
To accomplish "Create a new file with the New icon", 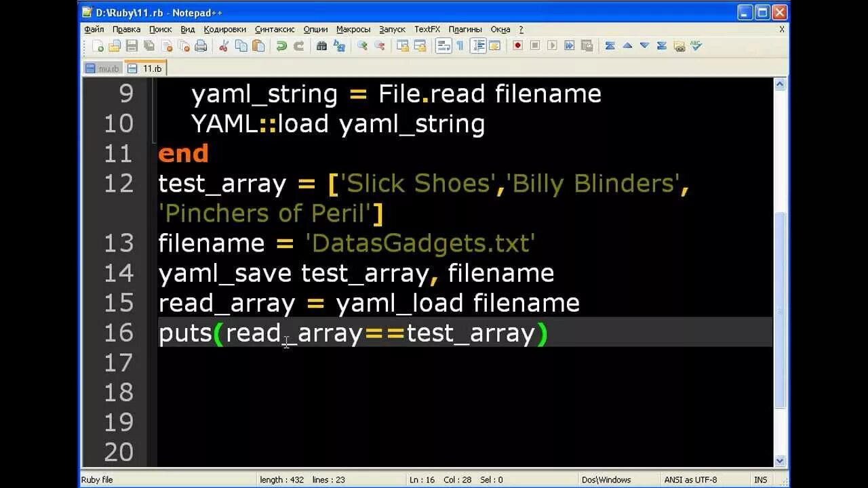I will pyautogui.click(x=98, y=46).
